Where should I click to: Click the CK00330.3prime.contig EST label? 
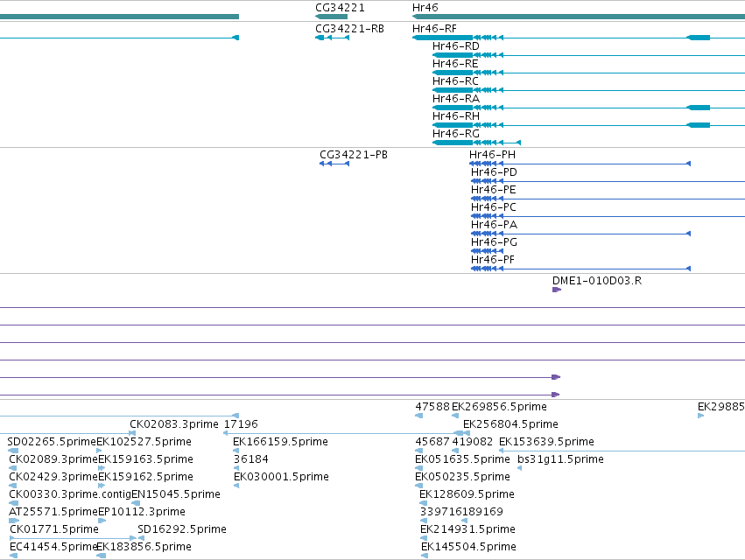point(70,494)
